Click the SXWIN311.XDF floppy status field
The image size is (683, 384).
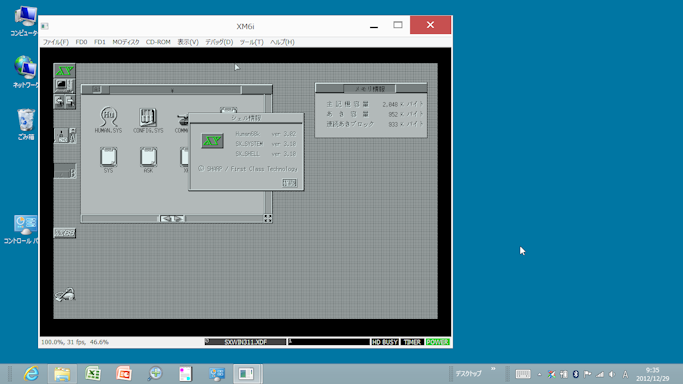pos(245,342)
